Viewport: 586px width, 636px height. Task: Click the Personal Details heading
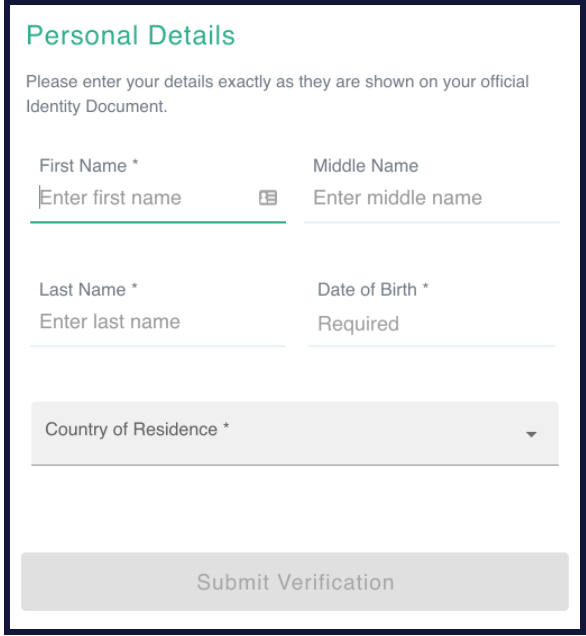pyautogui.click(x=131, y=35)
